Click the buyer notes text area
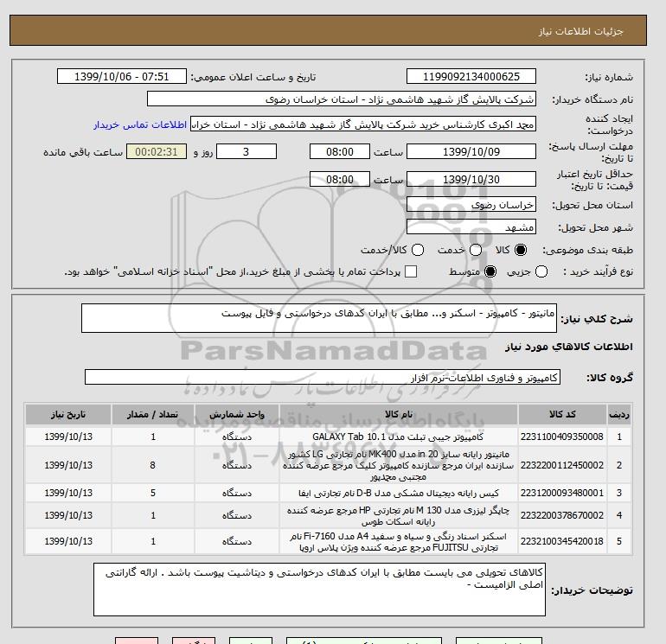This screenshot has height=644, width=666. 319,590
